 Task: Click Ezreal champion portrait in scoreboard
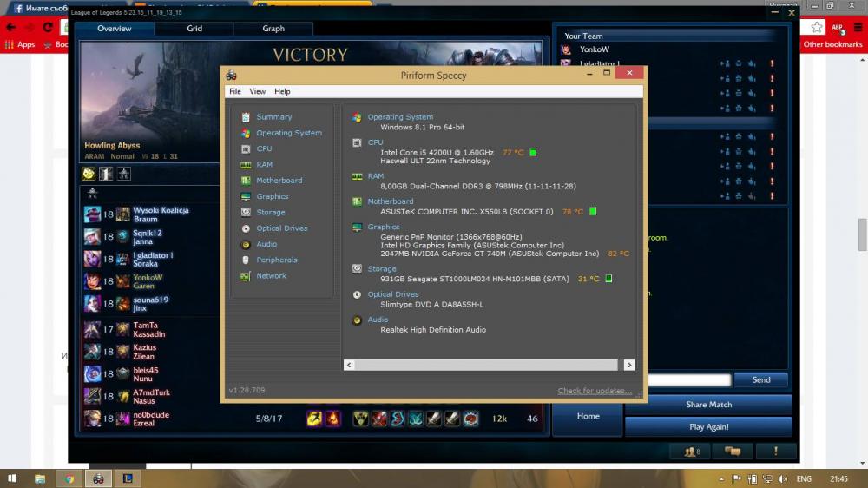point(93,419)
